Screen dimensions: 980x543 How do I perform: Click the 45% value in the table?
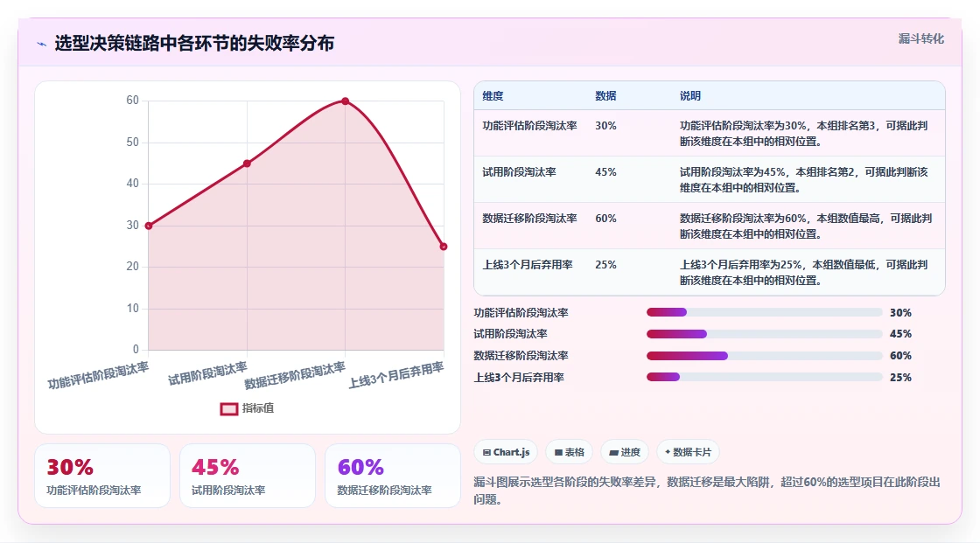click(605, 172)
